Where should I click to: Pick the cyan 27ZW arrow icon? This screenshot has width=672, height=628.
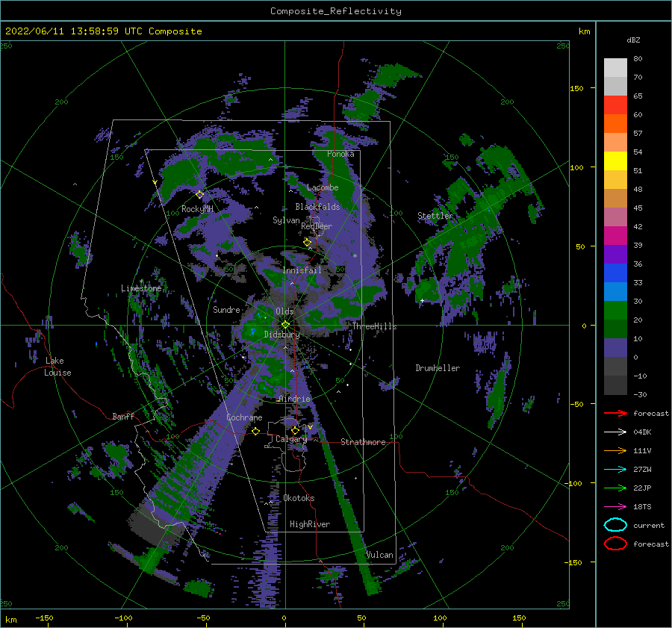(615, 470)
